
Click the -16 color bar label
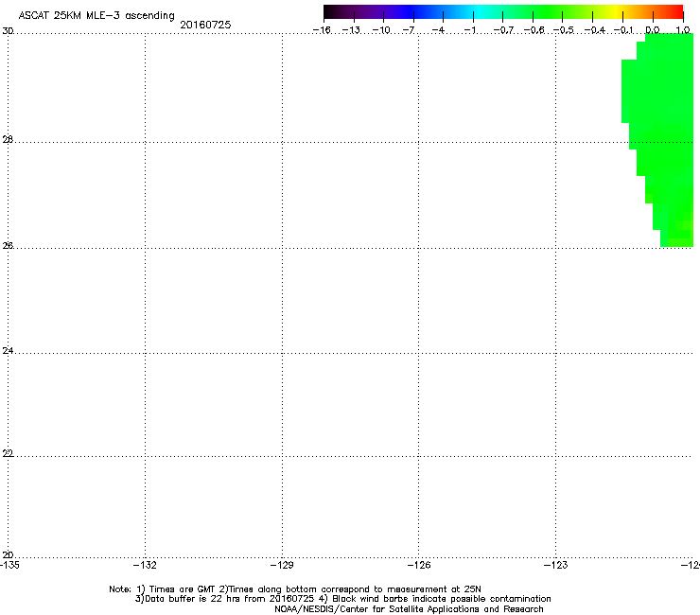(322, 30)
